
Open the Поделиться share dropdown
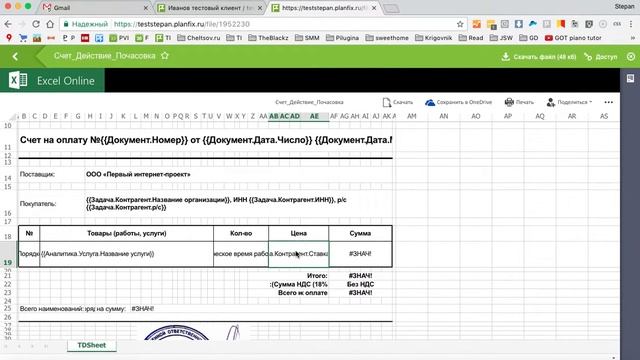point(569,102)
